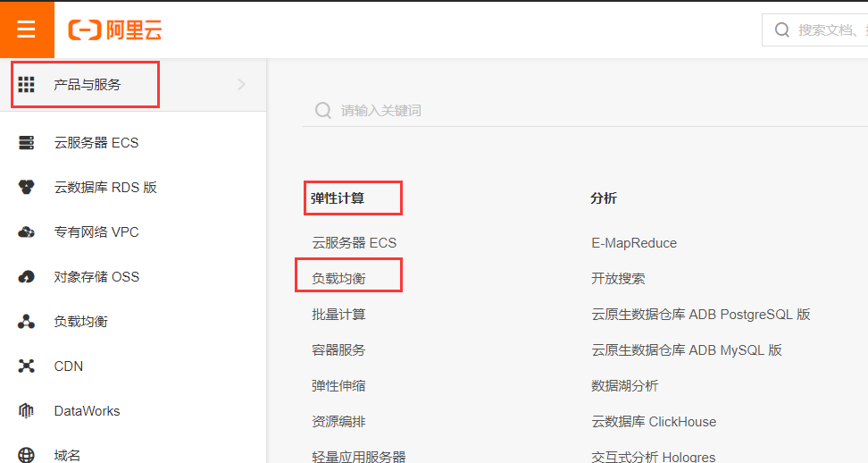Open 批量计算 link

pyautogui.click(x=338, y=315)
